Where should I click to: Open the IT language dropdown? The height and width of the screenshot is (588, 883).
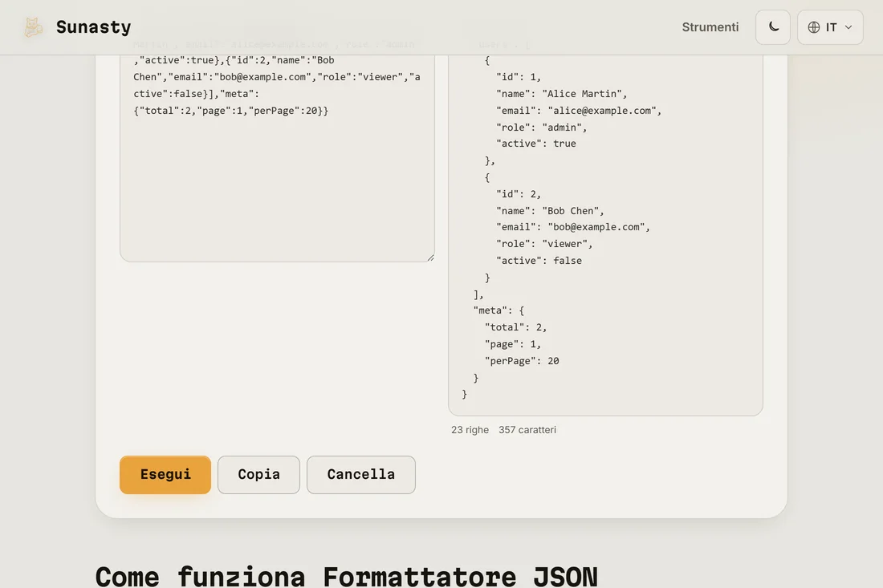[x=830, y=27]
